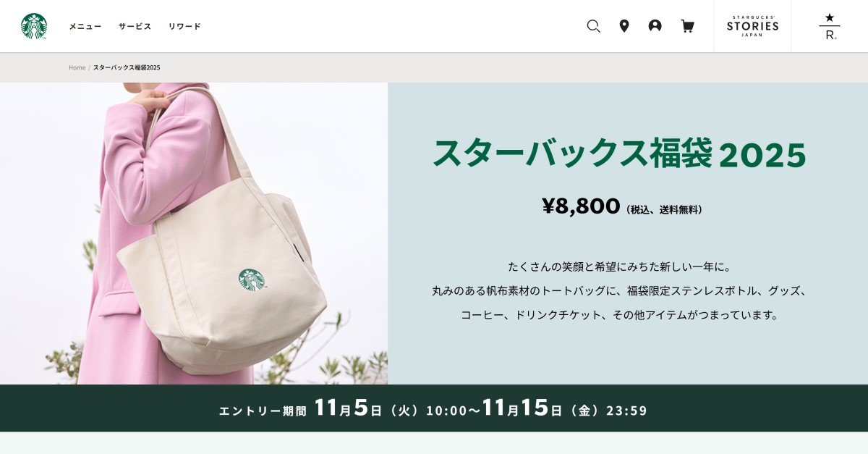
Task: Go to Home breadcrumb link
Action: pos(77,67)
